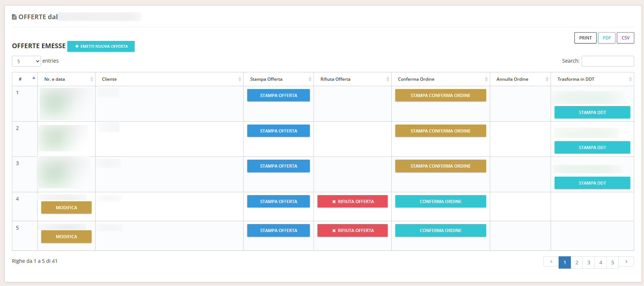This screenshot has width=644, height=286.
Task: Sort the Trasforma in DDT column
Action: point(630,79)
